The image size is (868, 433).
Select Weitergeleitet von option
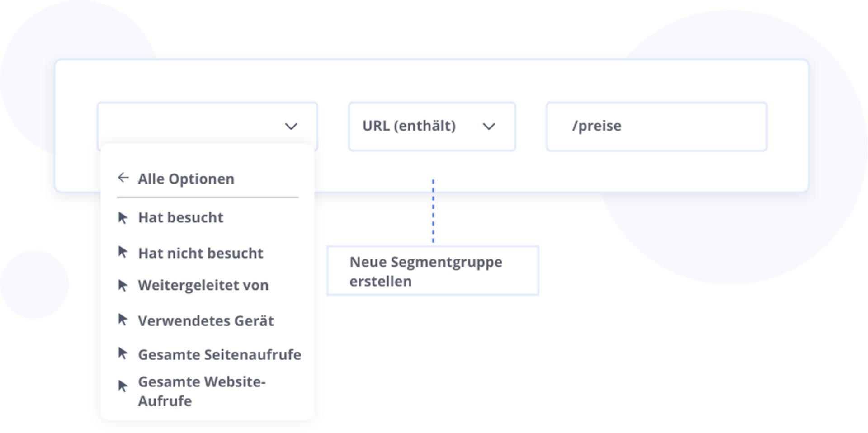(203, 286)
